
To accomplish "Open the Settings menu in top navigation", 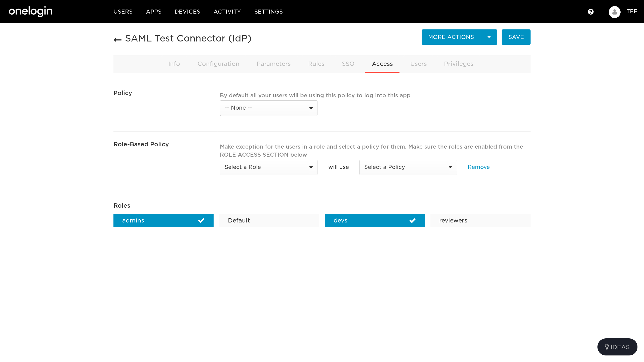I will pos(268,12).
